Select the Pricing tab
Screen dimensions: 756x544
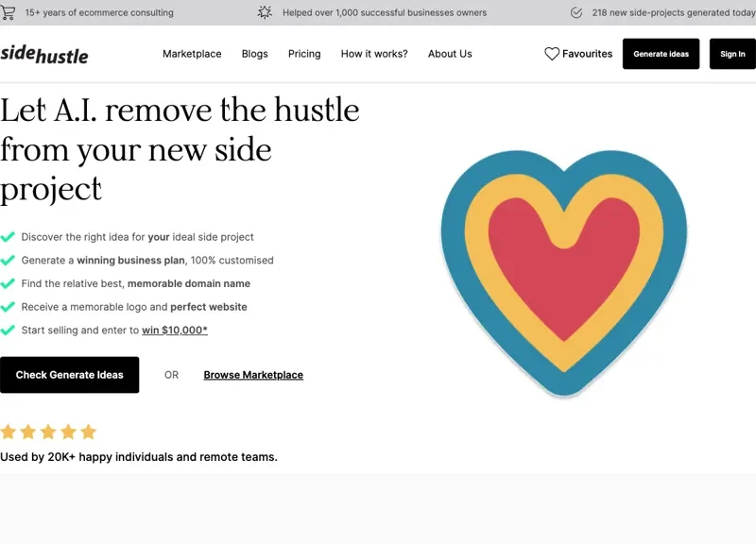pyautogui.click(x=304, y=54)
